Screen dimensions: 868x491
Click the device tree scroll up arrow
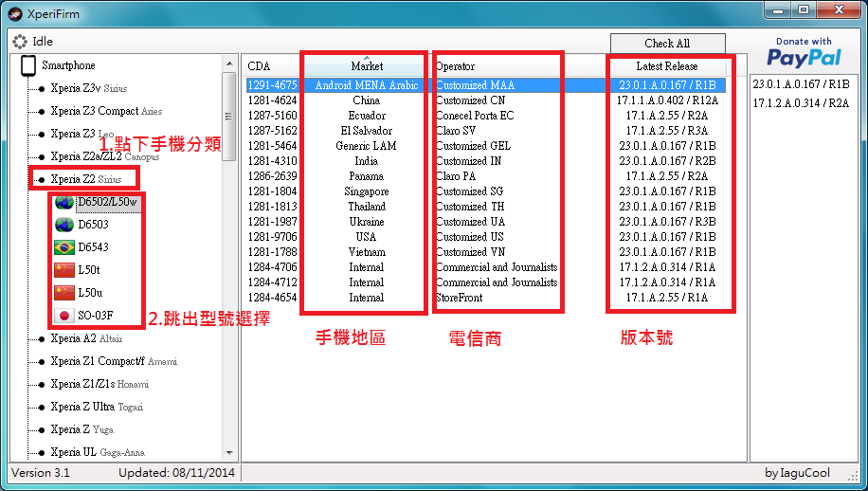[229, 64]
